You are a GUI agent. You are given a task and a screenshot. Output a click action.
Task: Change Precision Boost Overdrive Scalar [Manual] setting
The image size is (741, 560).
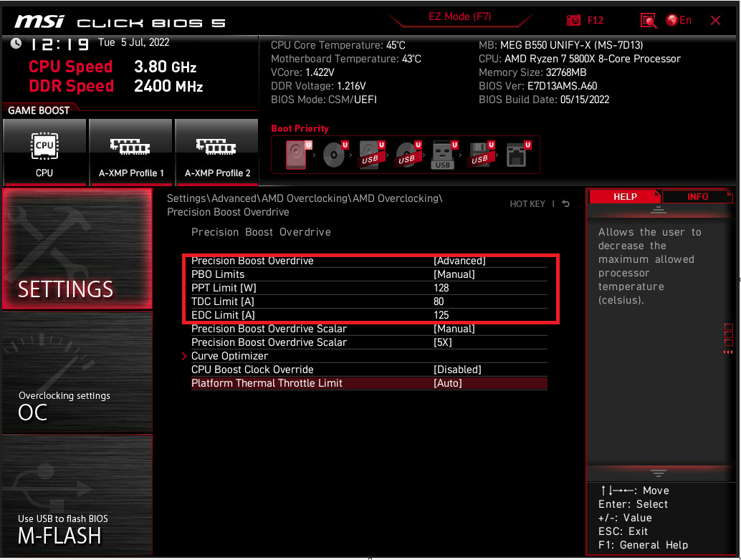369,329
